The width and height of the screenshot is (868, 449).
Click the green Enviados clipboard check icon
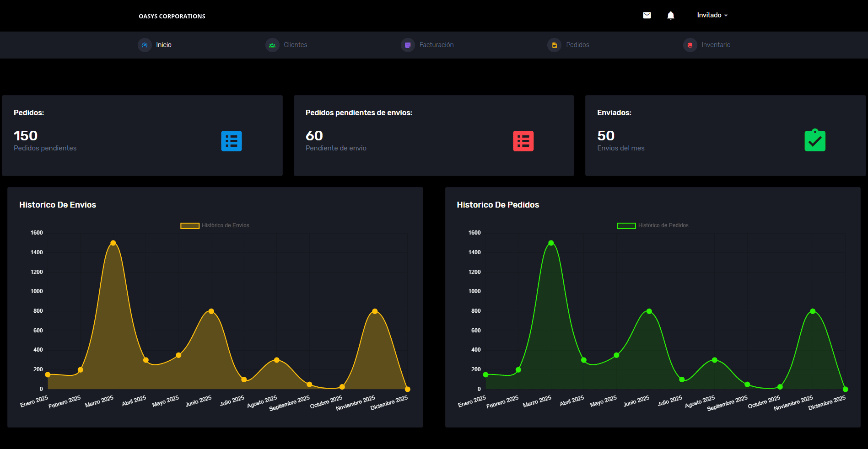(815, 140)
